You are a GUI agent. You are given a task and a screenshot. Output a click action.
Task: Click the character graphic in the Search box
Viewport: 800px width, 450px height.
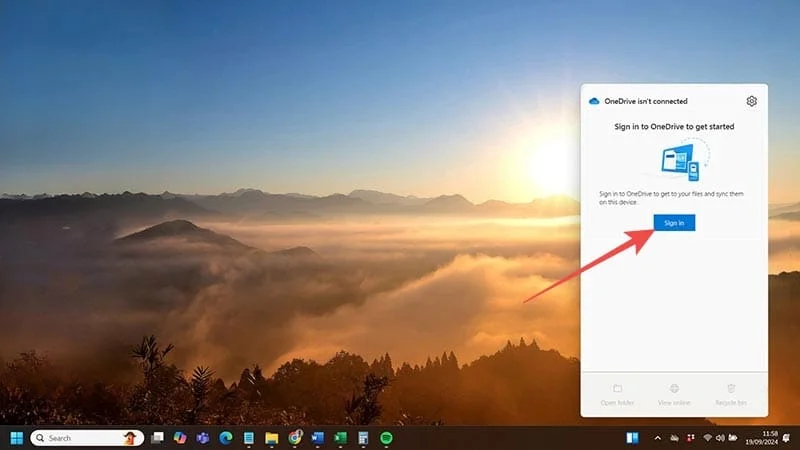point(130,438)
